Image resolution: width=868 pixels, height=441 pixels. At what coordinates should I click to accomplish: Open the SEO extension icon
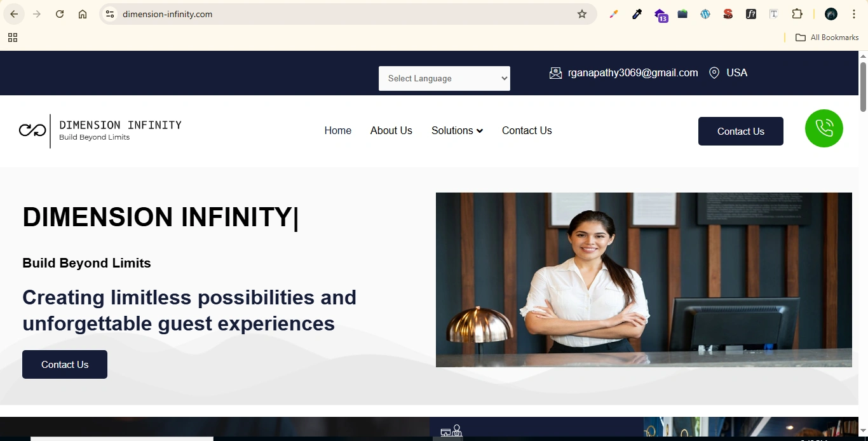click(x=728, y=14)
